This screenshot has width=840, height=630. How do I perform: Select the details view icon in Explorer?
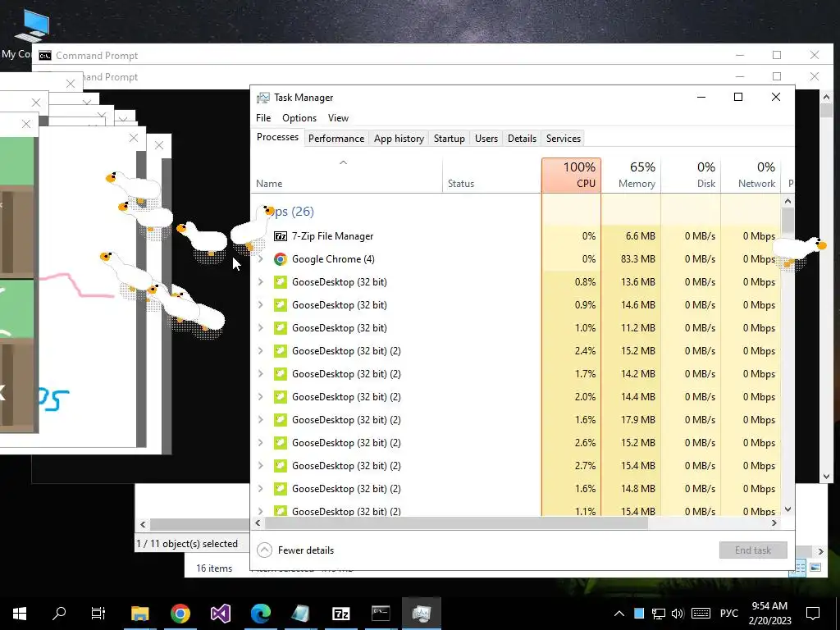(797, 568)
